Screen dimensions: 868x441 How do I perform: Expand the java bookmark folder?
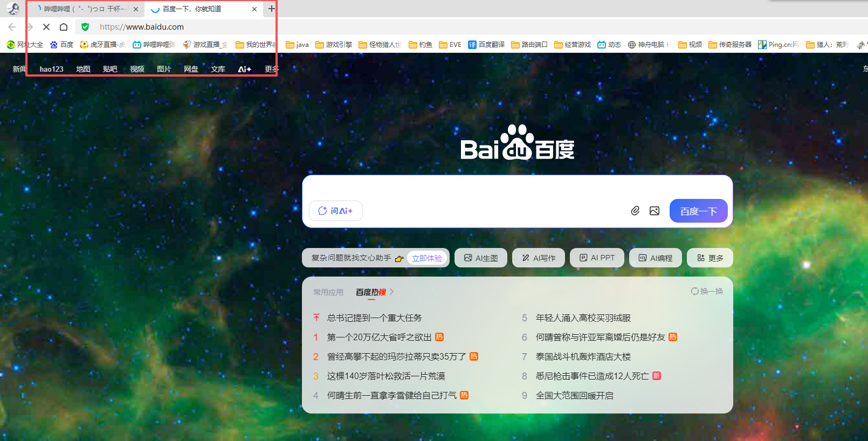(x=297, y=45)
